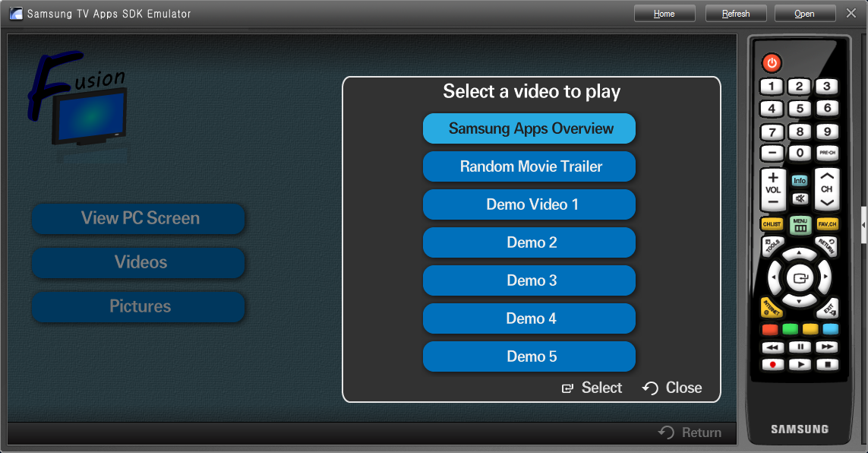
Task: Click channel up arrow on remote
Action: point(827,176)
